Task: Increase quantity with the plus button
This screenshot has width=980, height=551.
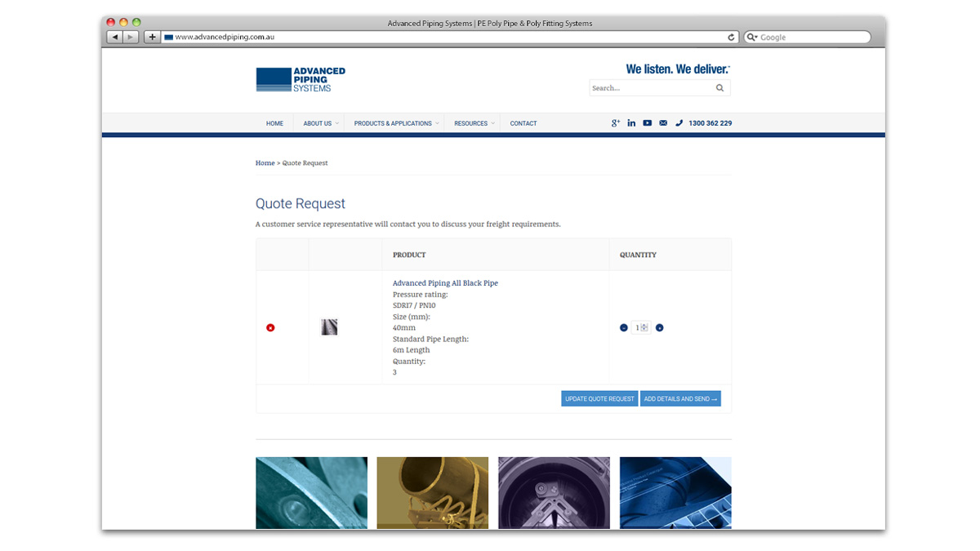Action: point(660,327)
